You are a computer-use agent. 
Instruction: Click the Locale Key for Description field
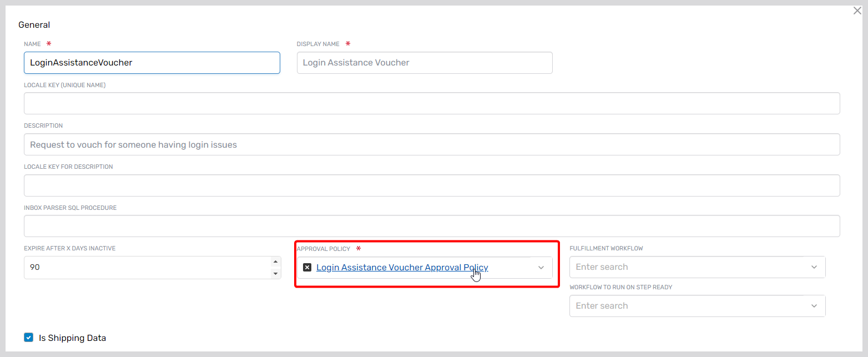(431, 185)
